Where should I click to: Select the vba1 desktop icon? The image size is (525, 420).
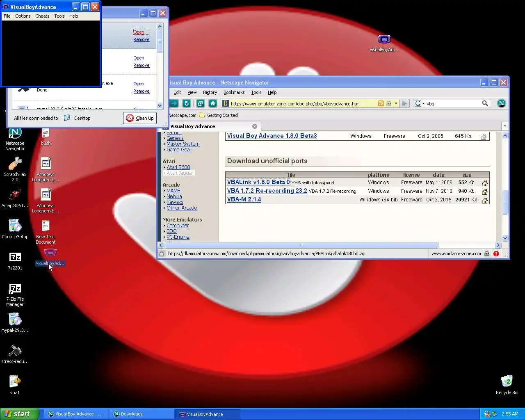[15, 385]
